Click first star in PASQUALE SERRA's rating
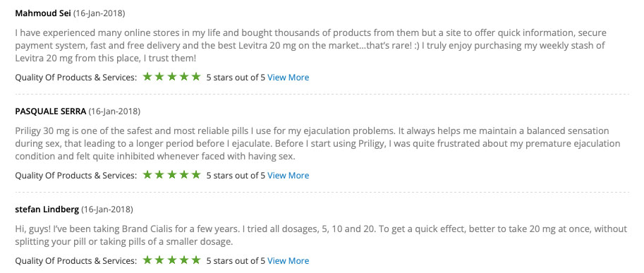 pyautogui.click(x=147, y=174)
